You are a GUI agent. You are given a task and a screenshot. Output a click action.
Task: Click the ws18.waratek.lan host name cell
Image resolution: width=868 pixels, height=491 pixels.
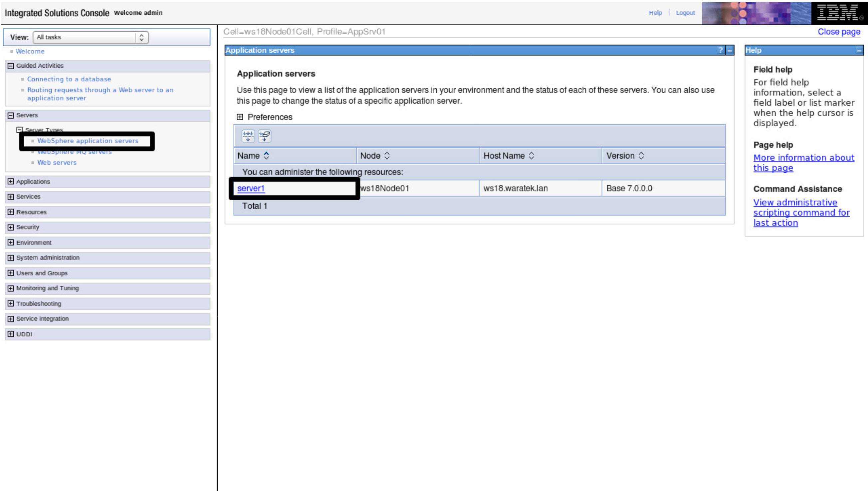point(516,188)
